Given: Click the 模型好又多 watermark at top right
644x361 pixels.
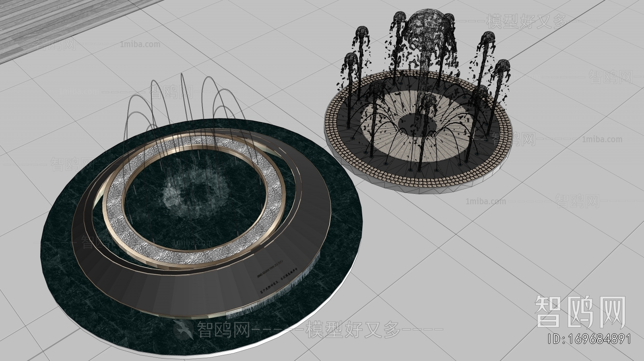Looking at the screenshot, I should pyautogui.click(x=527, y=21).
